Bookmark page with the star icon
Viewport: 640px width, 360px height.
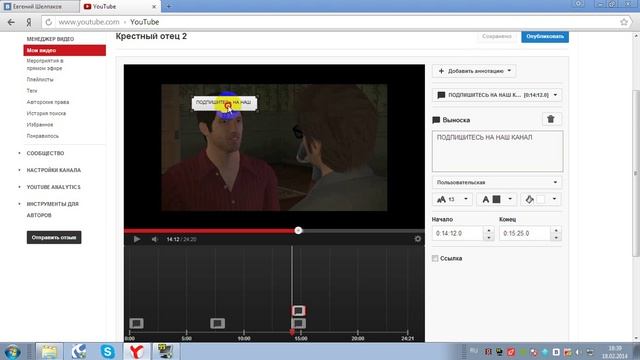tap(624, 22)
